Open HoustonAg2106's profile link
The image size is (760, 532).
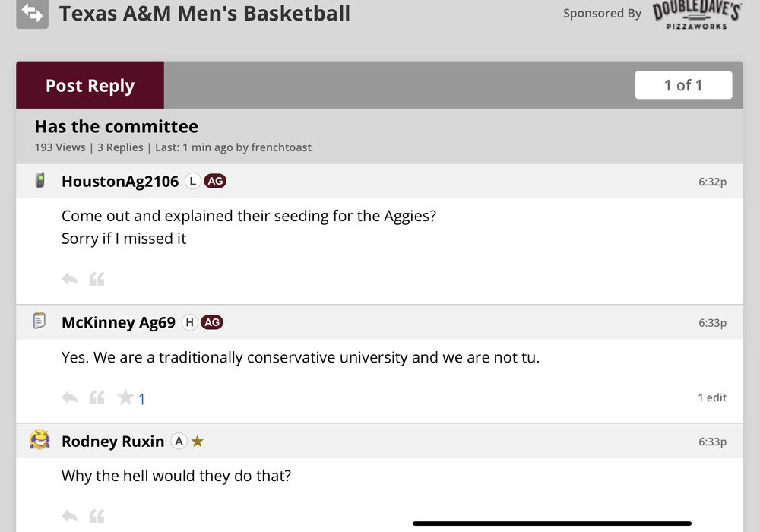(120, 182)
